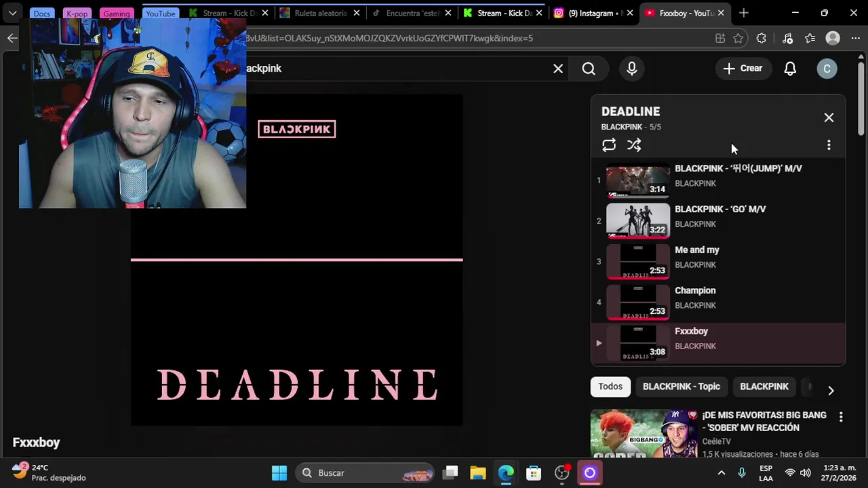Viewport: 868px width, 488px height.
Task: Open YouTube notifications bell
Action: click(x=790, y=68)
